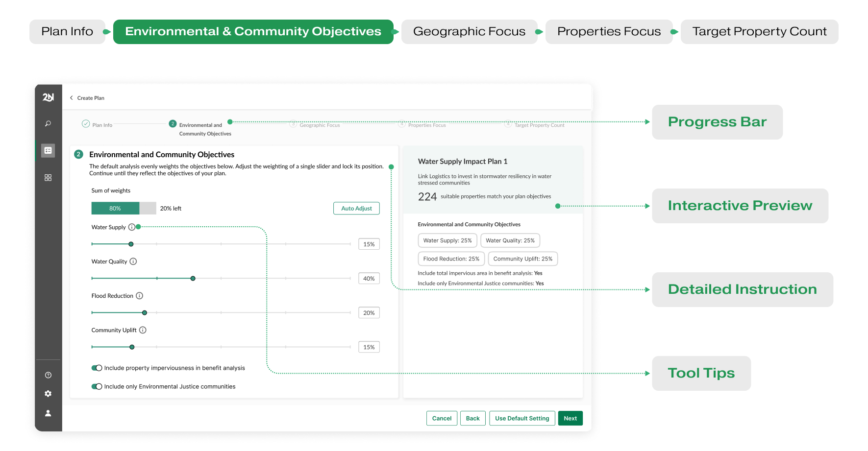Click the Plan Info step in progress bar
868x451 pixels.
[98, 125]
